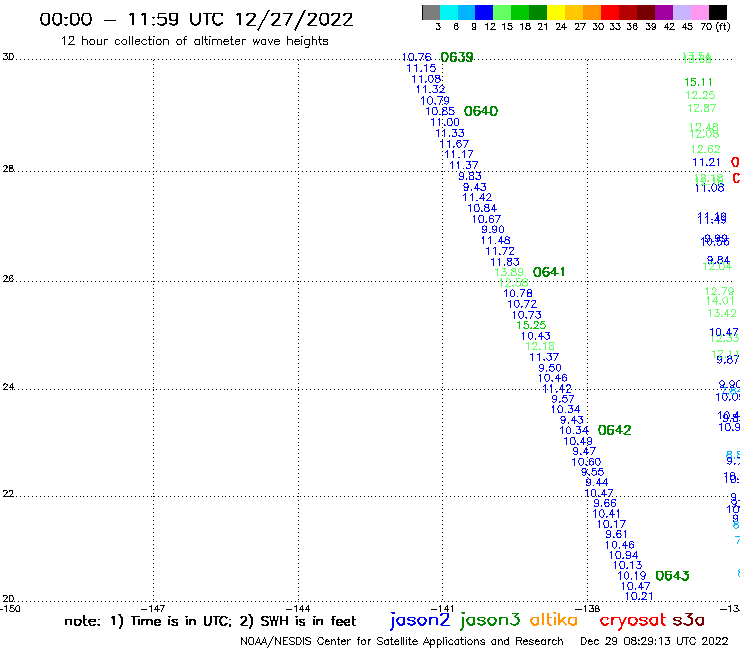
Task: Click the wave height value 9.83
Action: (470, 177)
